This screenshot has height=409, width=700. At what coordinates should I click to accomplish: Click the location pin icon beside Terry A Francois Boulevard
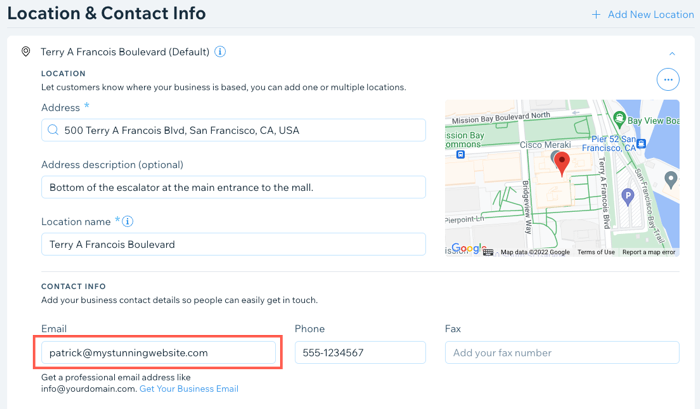click(26, 52)
